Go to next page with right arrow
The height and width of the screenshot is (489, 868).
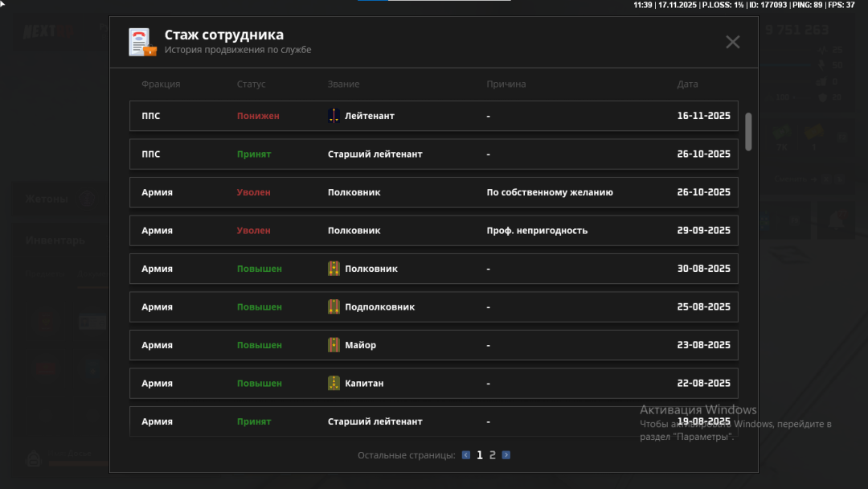pyautogui.click(x=506, y=455)
